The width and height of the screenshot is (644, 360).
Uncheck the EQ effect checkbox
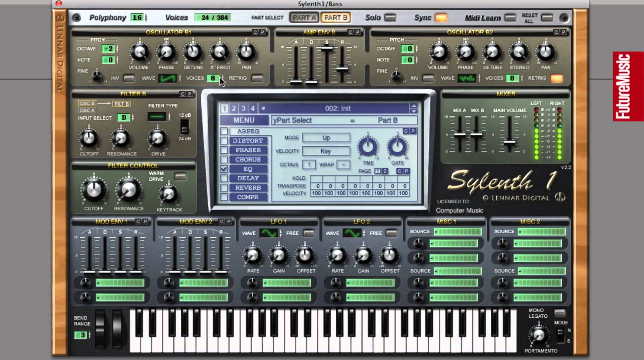pyautogui.click(x=224, y=169)
